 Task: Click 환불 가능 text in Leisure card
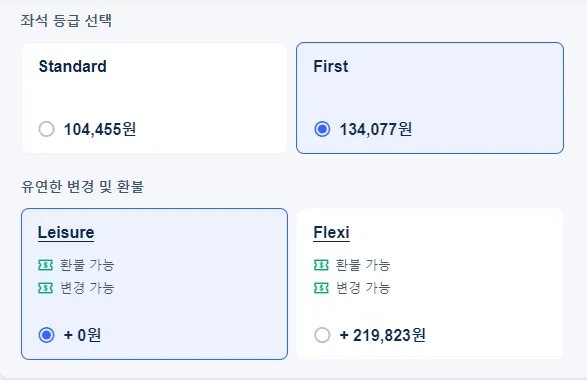(x=87, y=265)
